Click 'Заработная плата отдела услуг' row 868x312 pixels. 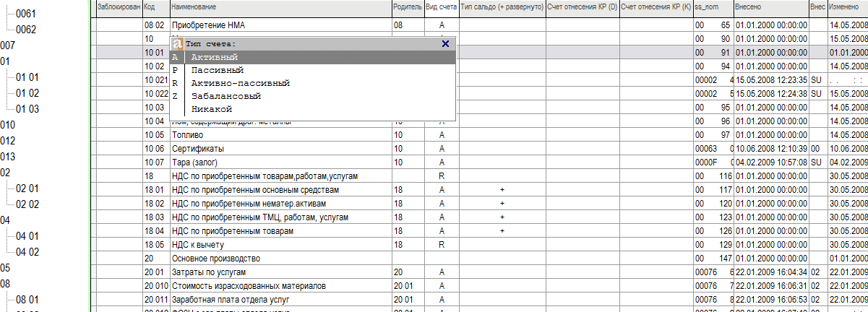click(x=280, y=300)
